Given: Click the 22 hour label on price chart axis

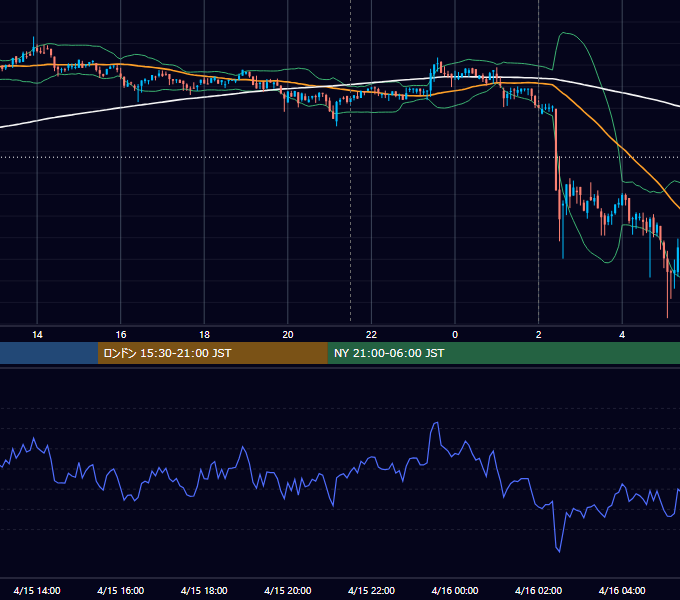Looking at the screenshot, I should [371, 335].
